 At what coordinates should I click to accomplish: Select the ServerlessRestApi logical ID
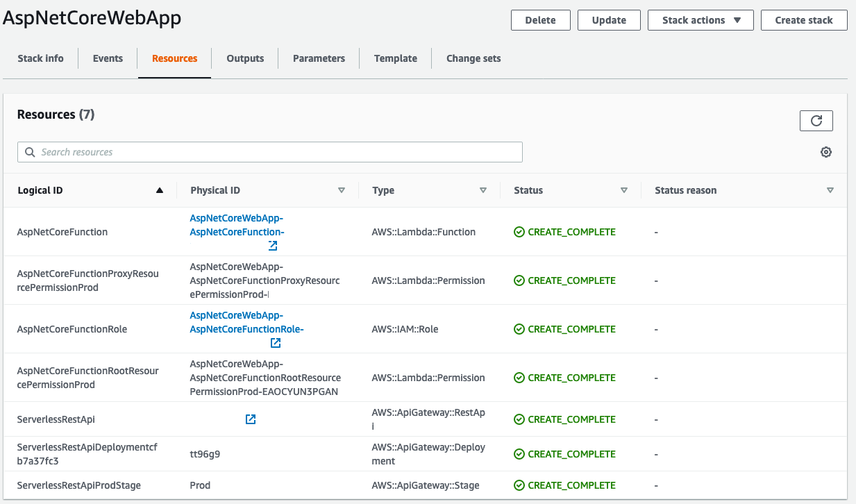click(x=56, y=419)
